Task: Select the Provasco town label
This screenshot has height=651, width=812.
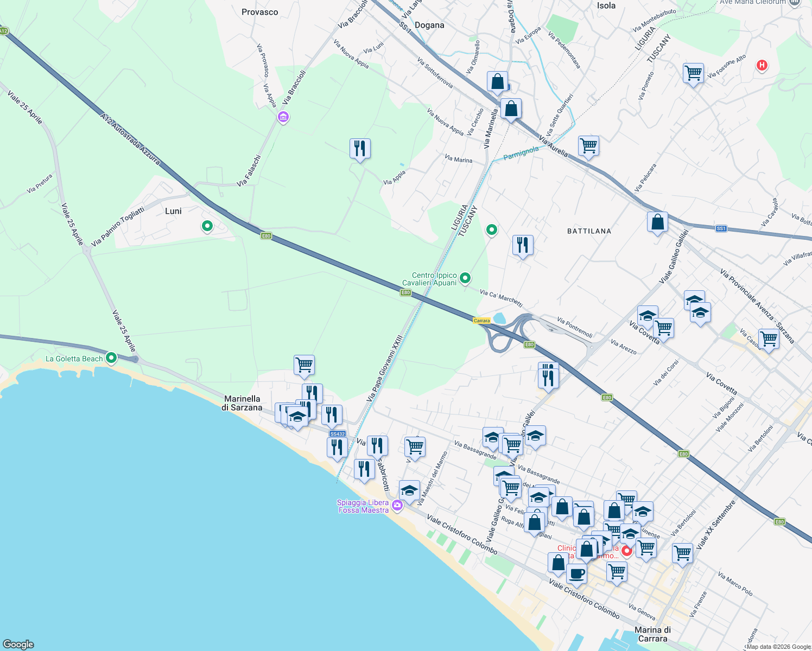Action: (x=259, y=12)
